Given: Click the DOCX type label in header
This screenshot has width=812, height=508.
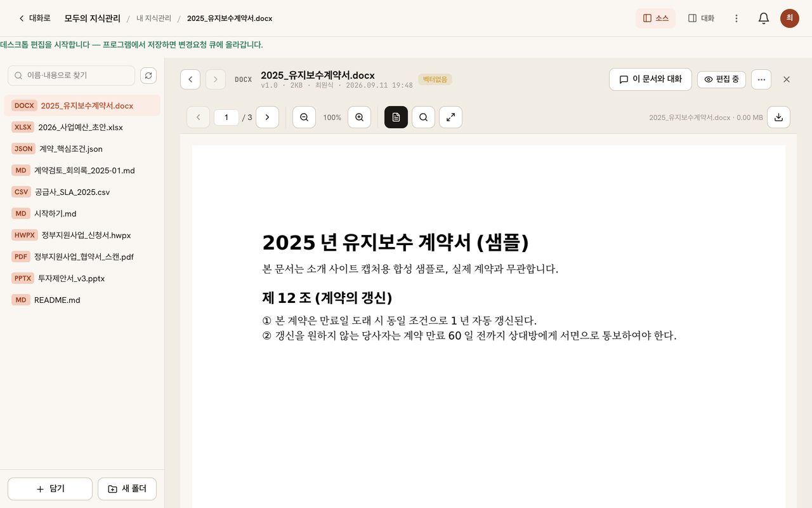Looking at the screenshot, I should [243, 80].
